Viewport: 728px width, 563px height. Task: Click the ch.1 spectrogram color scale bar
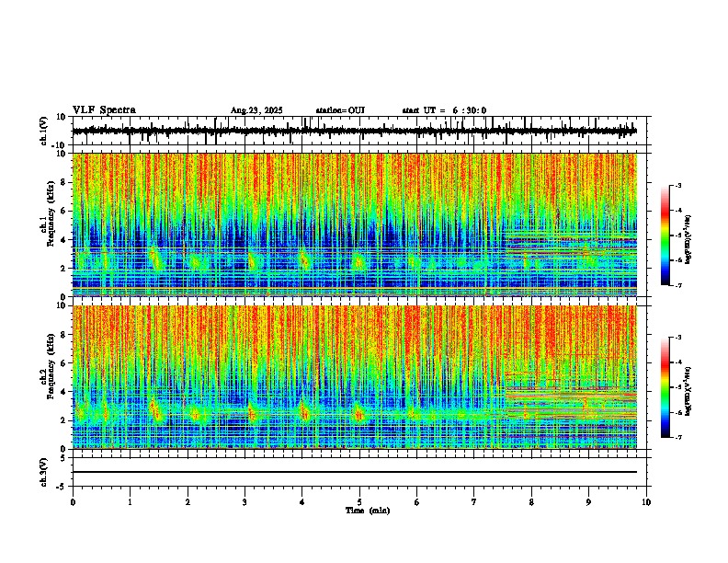pos(665,236)
